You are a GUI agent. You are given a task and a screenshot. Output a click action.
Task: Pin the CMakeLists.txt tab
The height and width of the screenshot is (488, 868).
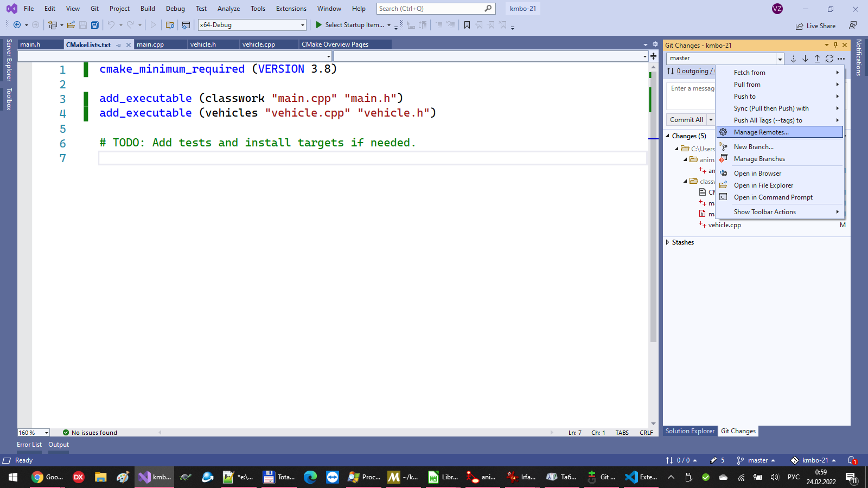pos(119,45)
